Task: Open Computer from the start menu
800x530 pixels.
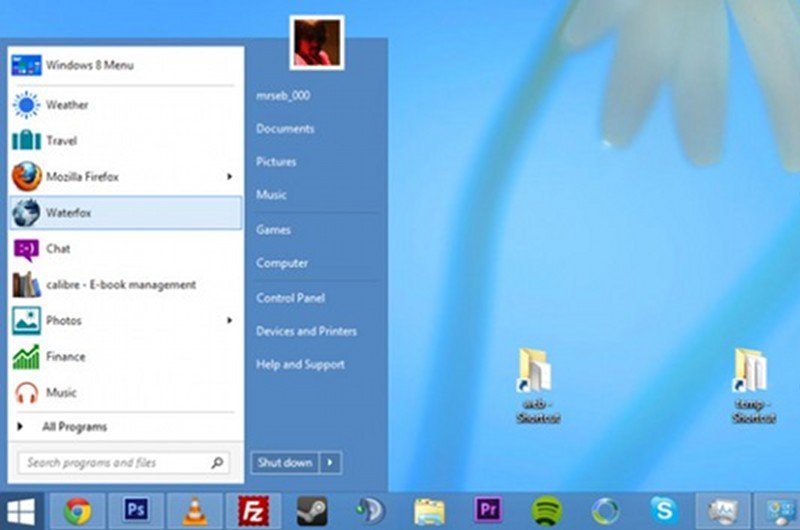Action: click(282, 263)
